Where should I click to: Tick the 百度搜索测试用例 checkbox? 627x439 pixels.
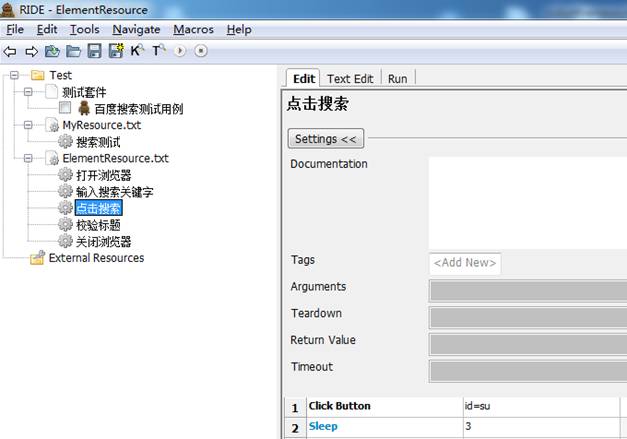(65, 108)
